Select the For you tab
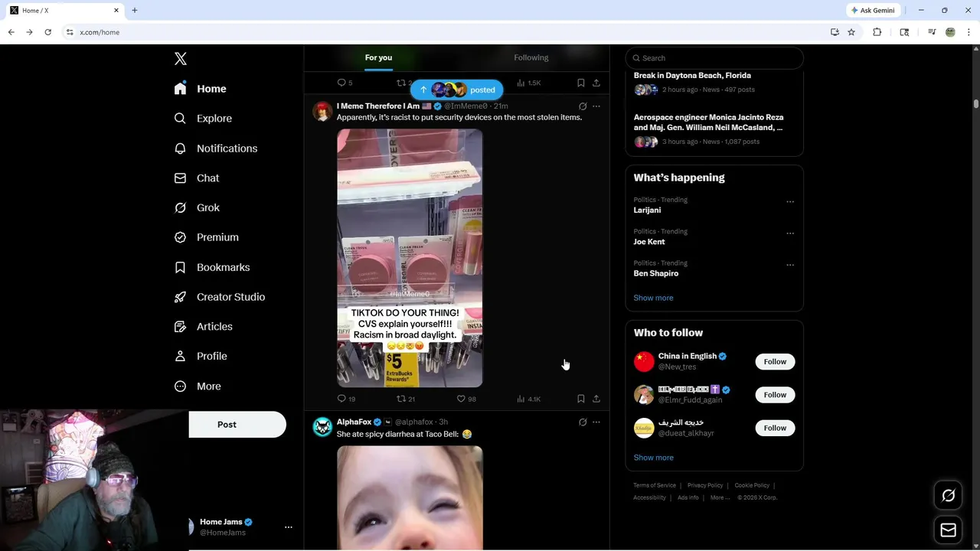The width and height of the screenshot is (980, 551). [x=378, y=57]
